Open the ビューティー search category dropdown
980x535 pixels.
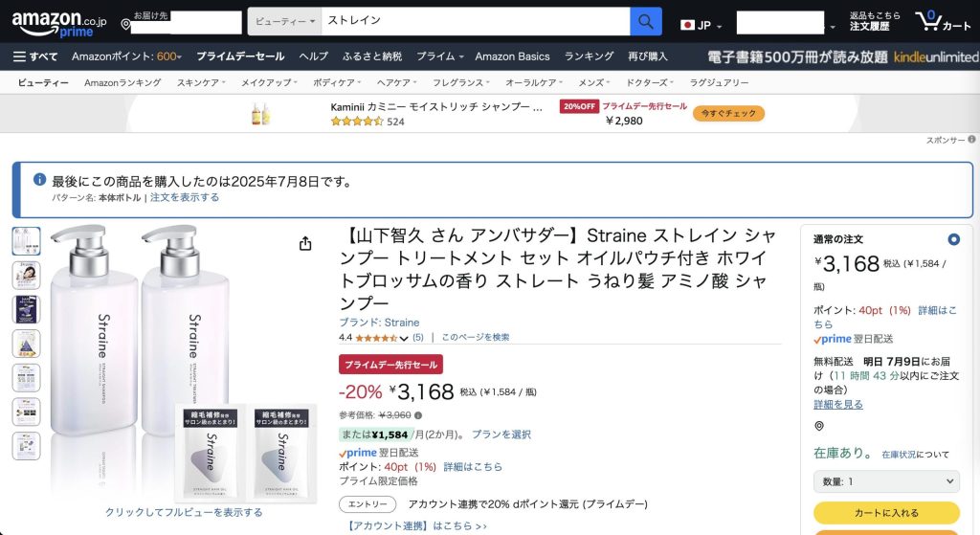[284, 21]
